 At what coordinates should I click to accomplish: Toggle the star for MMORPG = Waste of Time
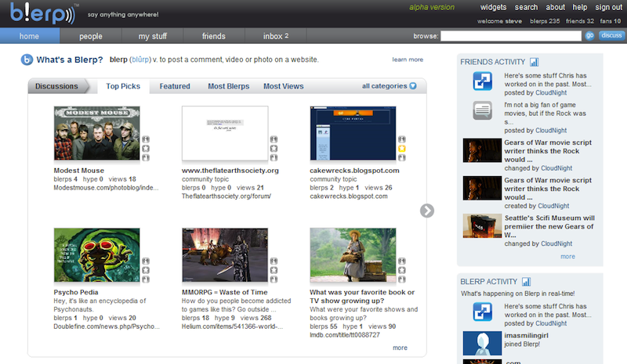click(274, 270)
